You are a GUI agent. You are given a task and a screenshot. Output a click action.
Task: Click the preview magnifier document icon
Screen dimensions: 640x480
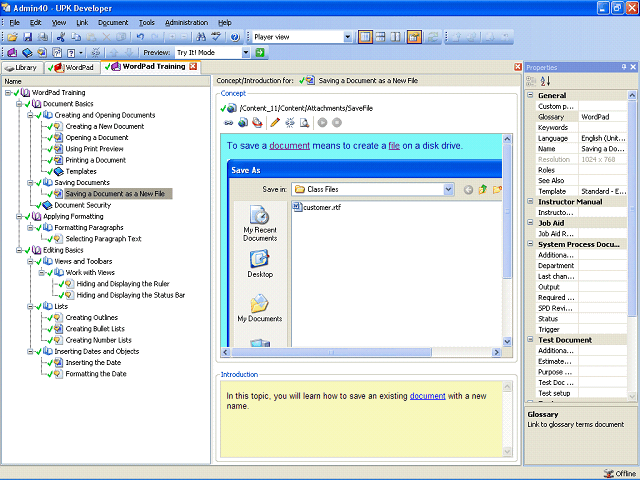304,122
